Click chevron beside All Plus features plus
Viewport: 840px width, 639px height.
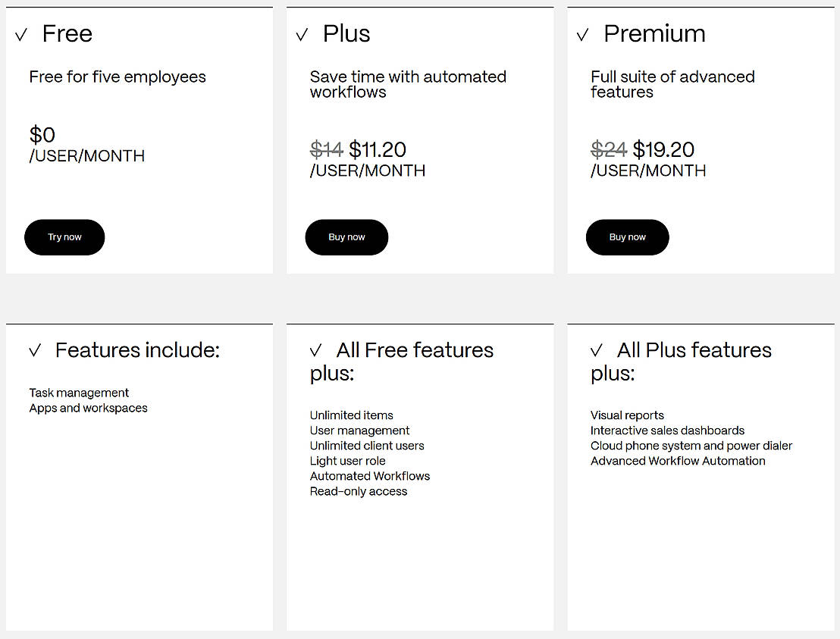tap(597, 351)
